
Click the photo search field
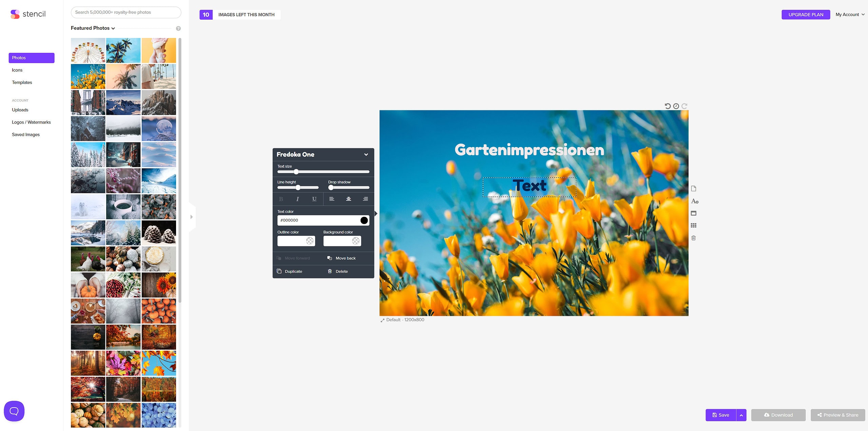click(x=126, y=12)
